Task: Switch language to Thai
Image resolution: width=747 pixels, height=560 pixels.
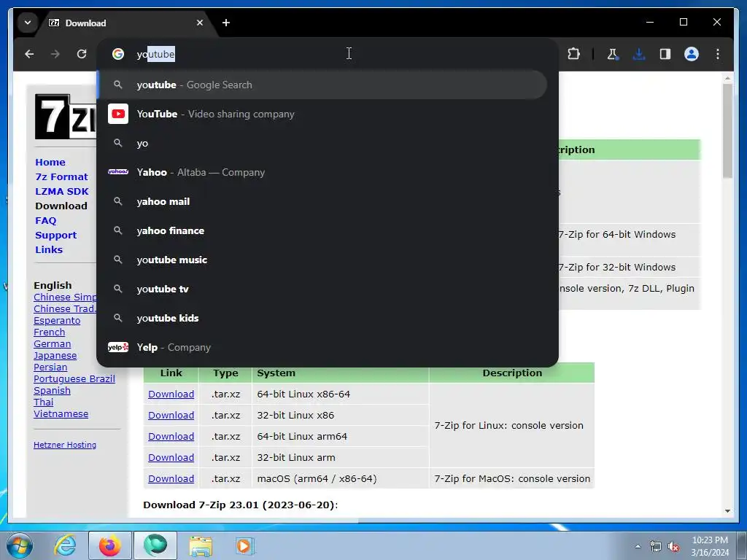Action: click(43, 402)
